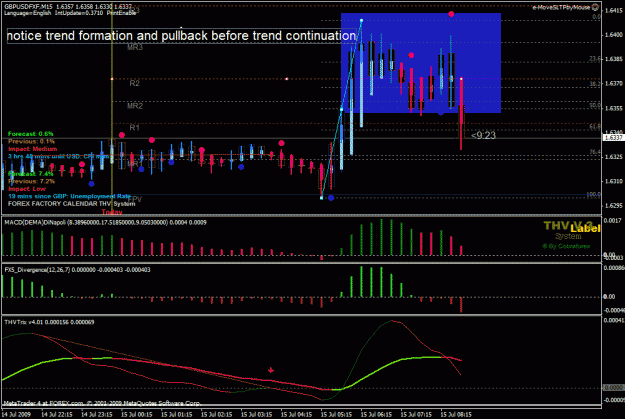Click the red down arrow on THVTrix line
This screenshot has width=625, height=419.
pyautogui.click(x=271, y=370)
